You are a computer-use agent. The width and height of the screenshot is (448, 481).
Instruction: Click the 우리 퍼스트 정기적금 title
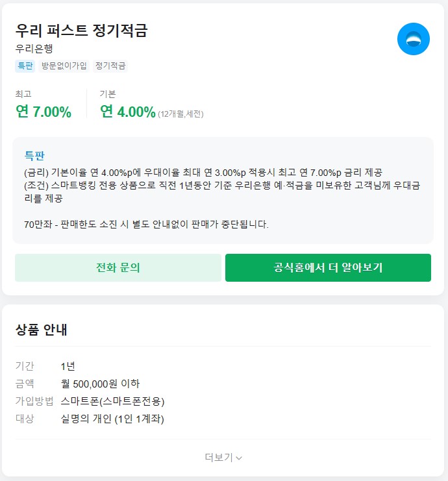click(82, 31)
